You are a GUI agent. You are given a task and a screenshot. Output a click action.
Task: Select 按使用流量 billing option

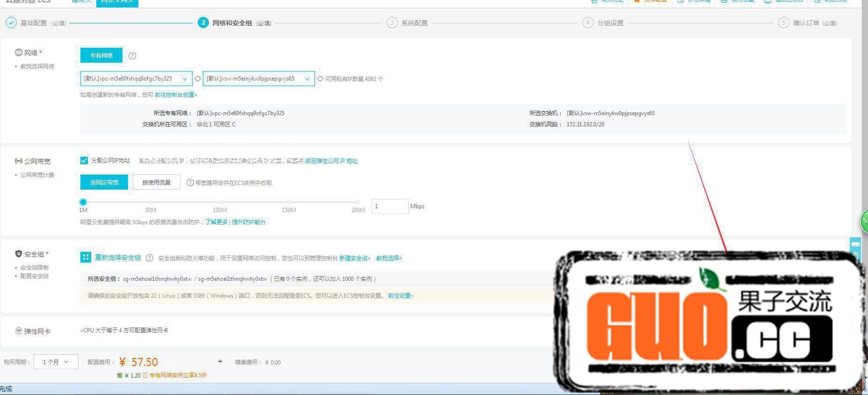[157, 182]
